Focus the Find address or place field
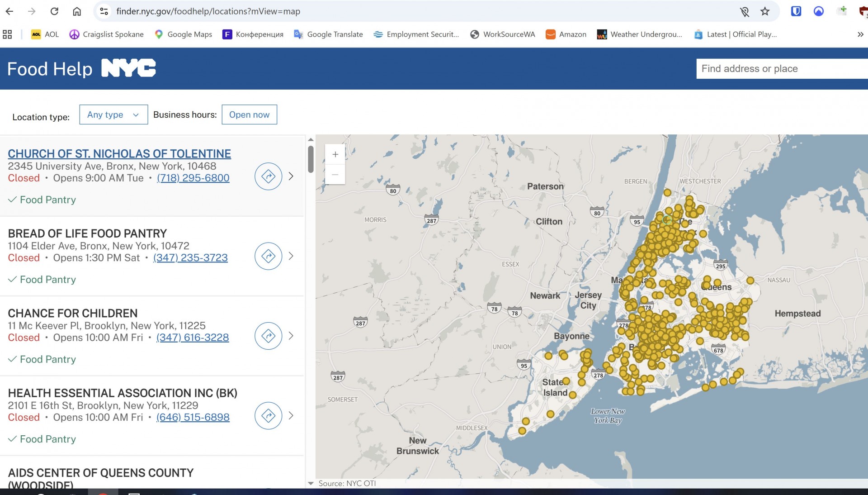Screen dimensions: 868x495 (782, 69)
